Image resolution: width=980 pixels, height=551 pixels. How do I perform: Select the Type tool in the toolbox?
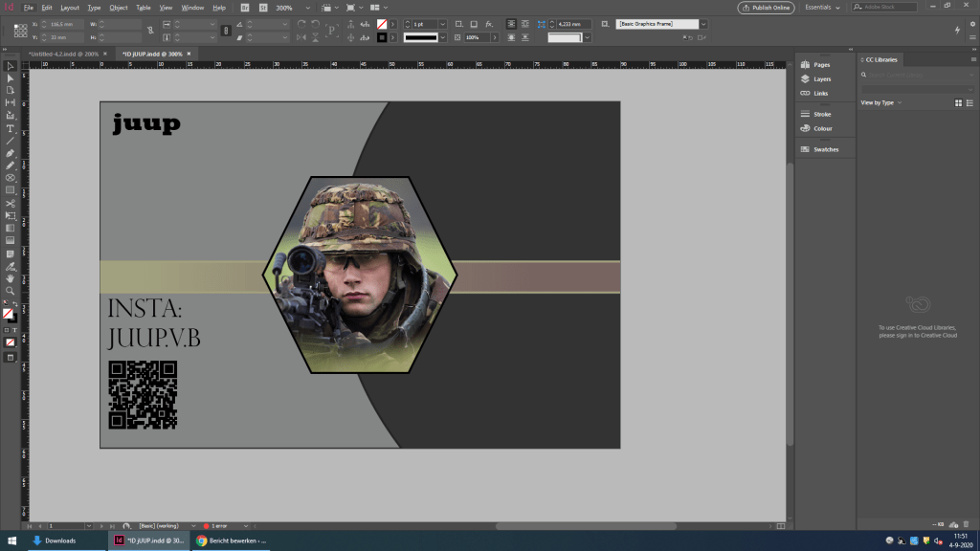[x=11, y=128]
